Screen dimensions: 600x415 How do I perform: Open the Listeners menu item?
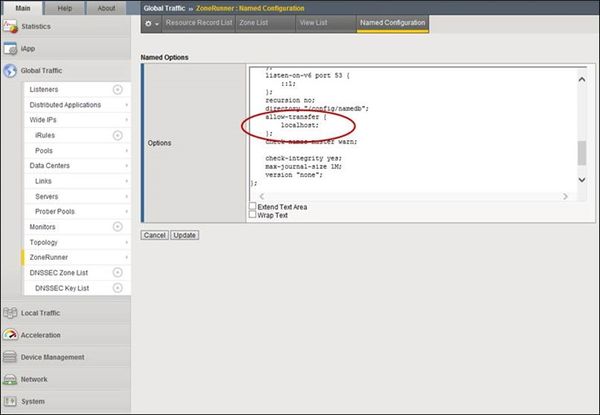44,90
